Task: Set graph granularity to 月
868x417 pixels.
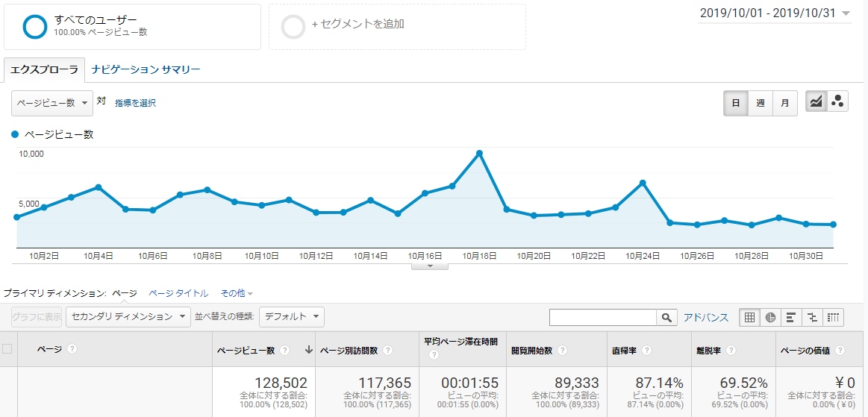Action: click(785, 103)
